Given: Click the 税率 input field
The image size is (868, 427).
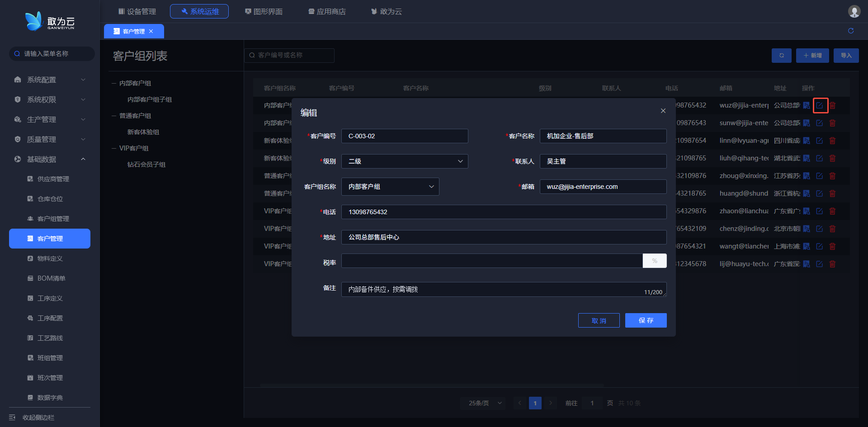Looking at the screenshot, I should coord(492,261).
